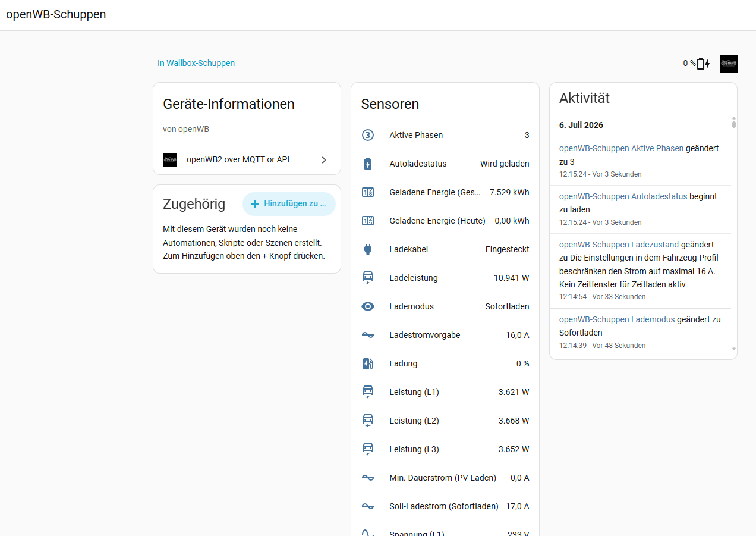Screen dimensions: 756x536
Task: Click the Aktive Phasen number-3 icon
Action: pyautogui.click(x=368, y=135)
